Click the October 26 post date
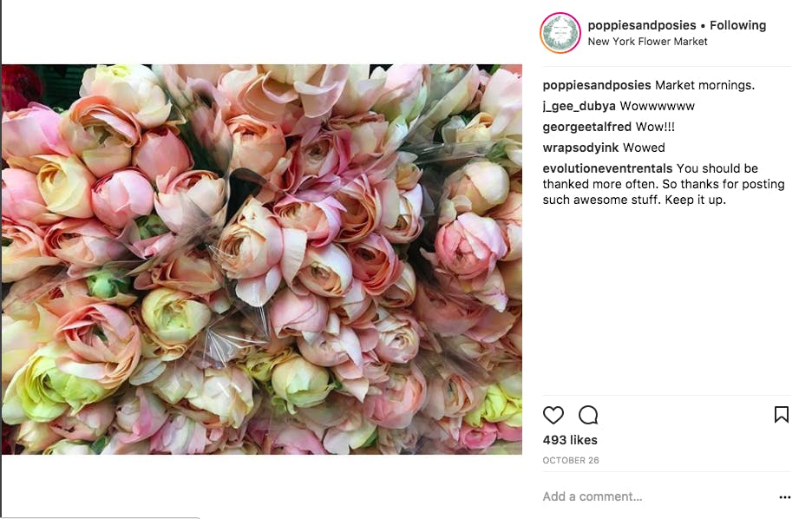This screenshot has width=812, height=519. pyautogui.click(x=571, y=460)
